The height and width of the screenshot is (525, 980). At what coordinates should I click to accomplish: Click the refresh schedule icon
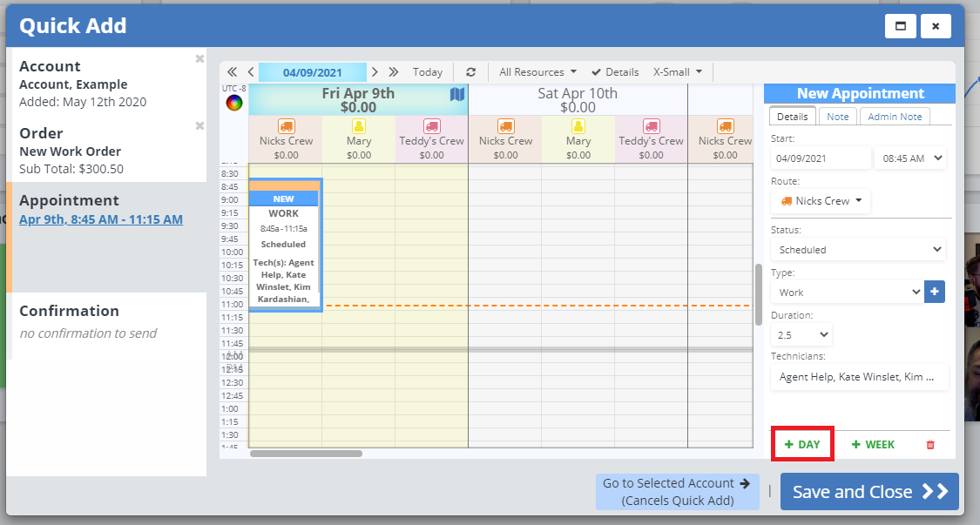[471, 72]
